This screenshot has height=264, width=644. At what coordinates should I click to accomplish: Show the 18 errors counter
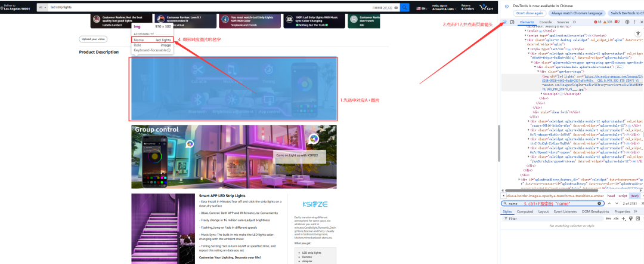coord(597,22)
